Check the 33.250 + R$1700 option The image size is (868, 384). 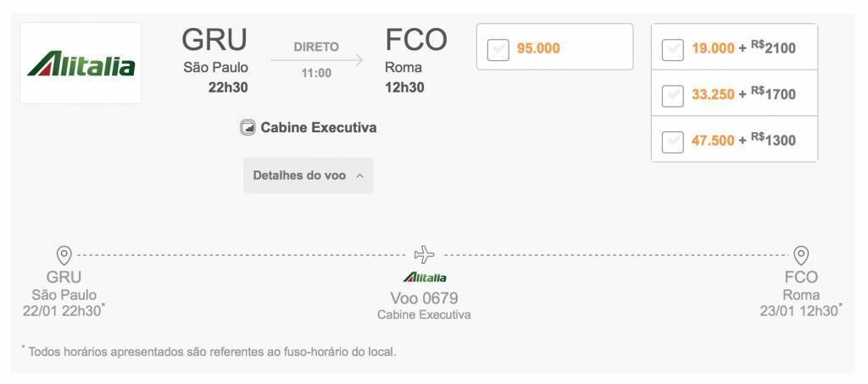[x=673, y=95]
